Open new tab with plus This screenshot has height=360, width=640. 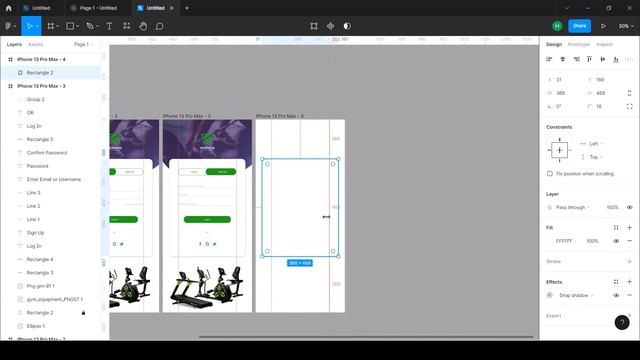click(x=187, y=8)
